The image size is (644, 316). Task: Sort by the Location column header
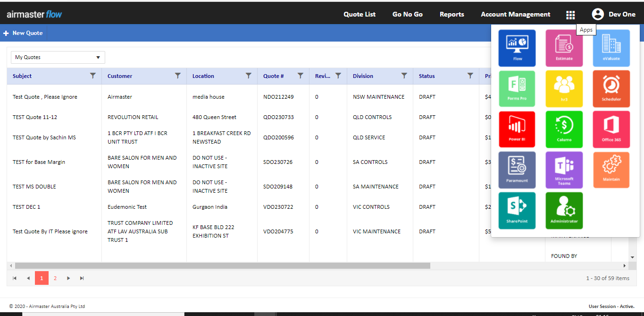click(x=203, y=76)
